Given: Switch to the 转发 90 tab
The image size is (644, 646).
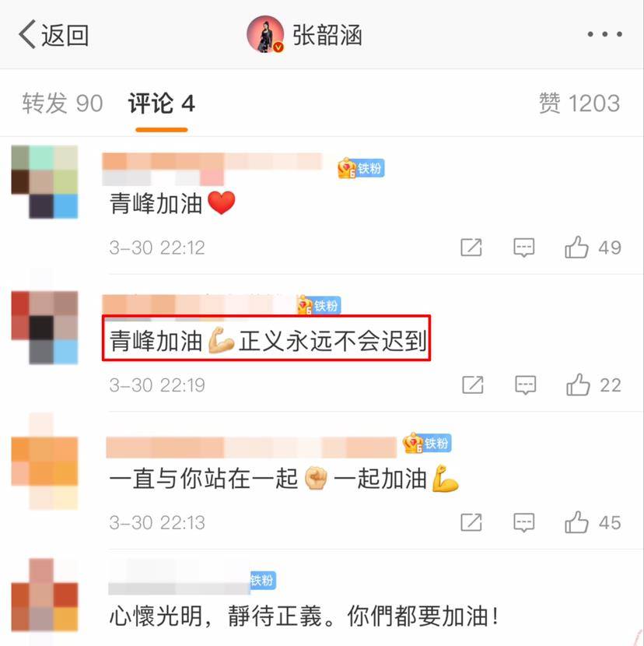Looking at the screenshot, I should coord(62,103).
